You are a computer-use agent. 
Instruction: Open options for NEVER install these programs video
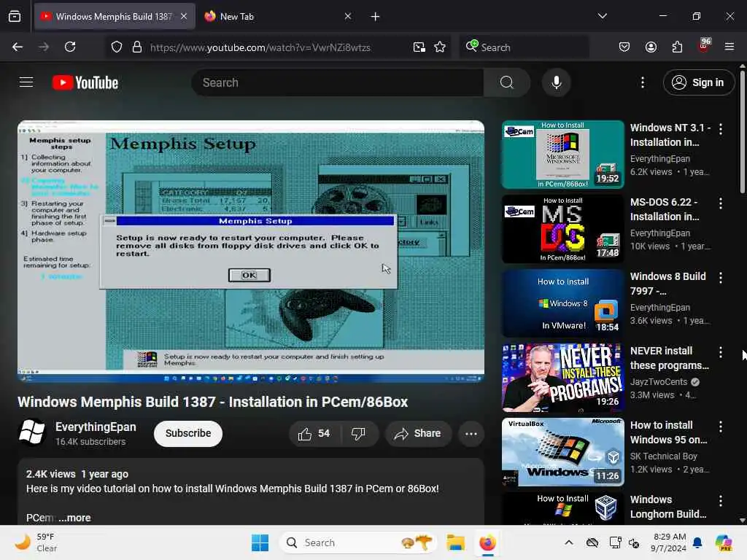(x=720, y=352)
